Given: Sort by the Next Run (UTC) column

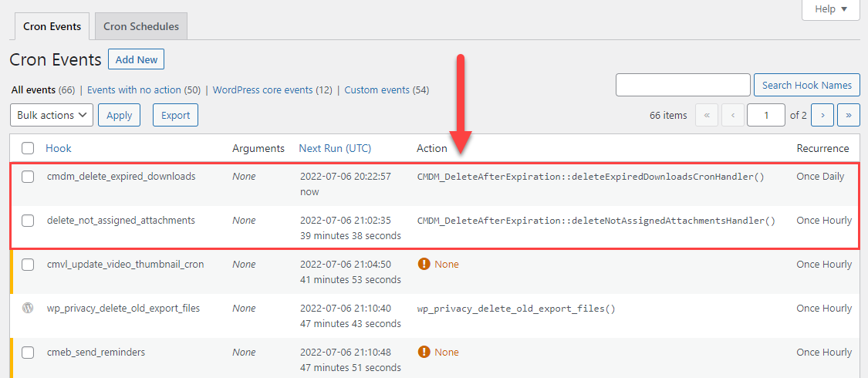Looking at the screenshot, I should (x=335, y=148).
